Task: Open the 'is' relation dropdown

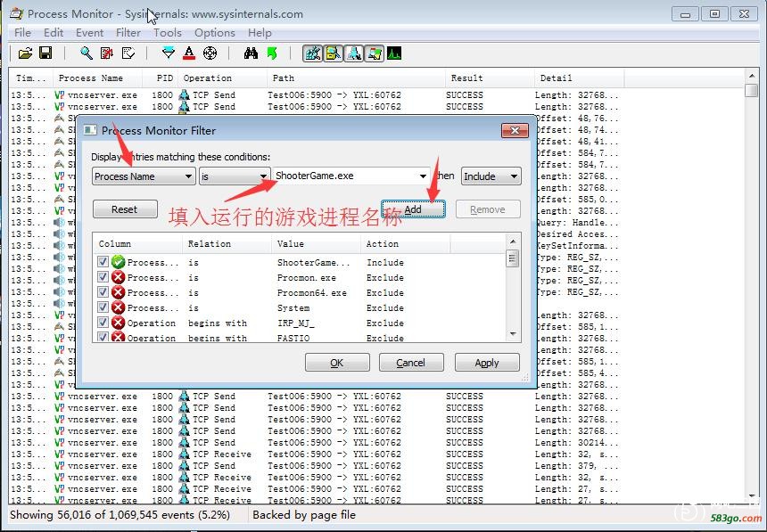Action: (234, 176)
